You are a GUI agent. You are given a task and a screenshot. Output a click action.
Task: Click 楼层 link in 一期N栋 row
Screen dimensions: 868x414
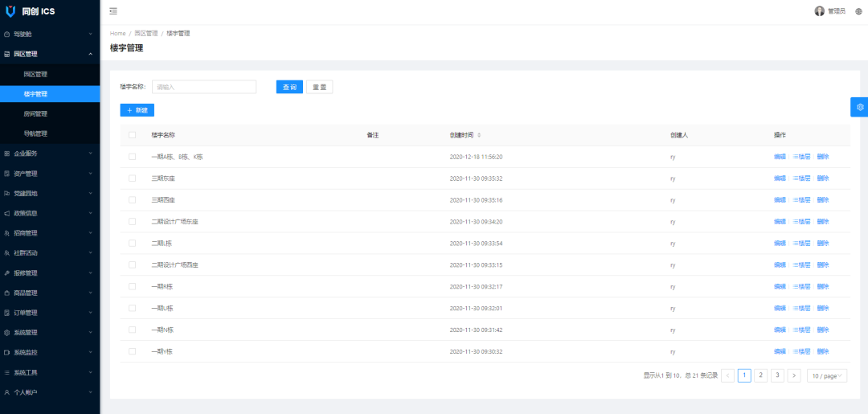click(801, 330)
